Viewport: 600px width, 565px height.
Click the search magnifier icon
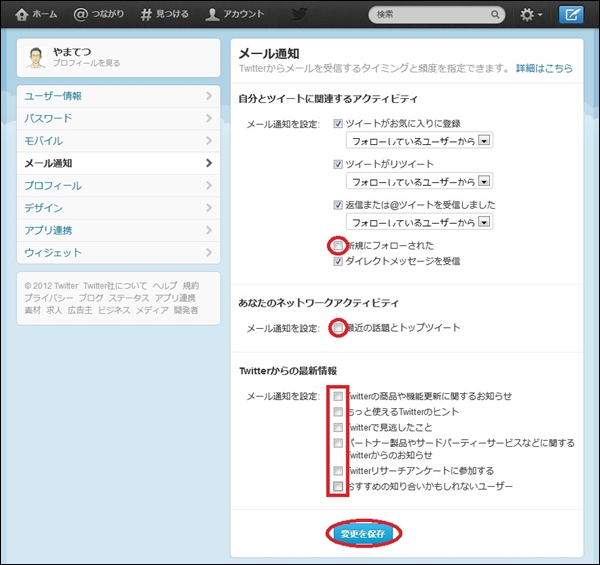click(x=495, y=15)
